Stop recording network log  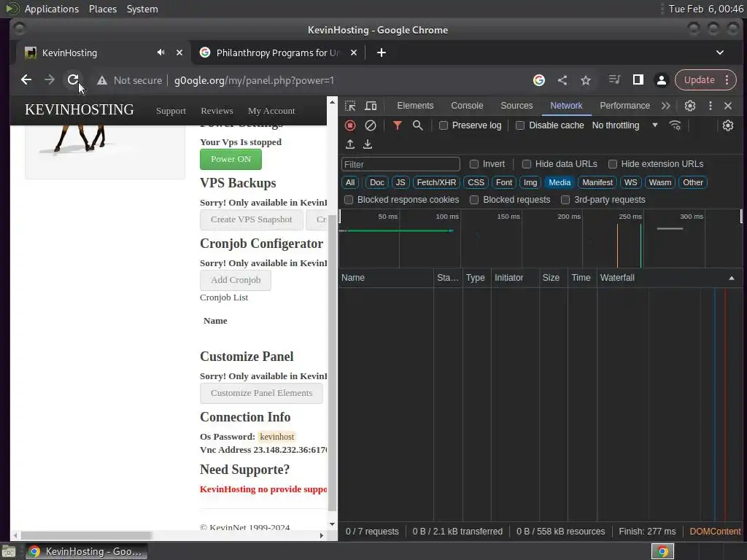(350, 125)
